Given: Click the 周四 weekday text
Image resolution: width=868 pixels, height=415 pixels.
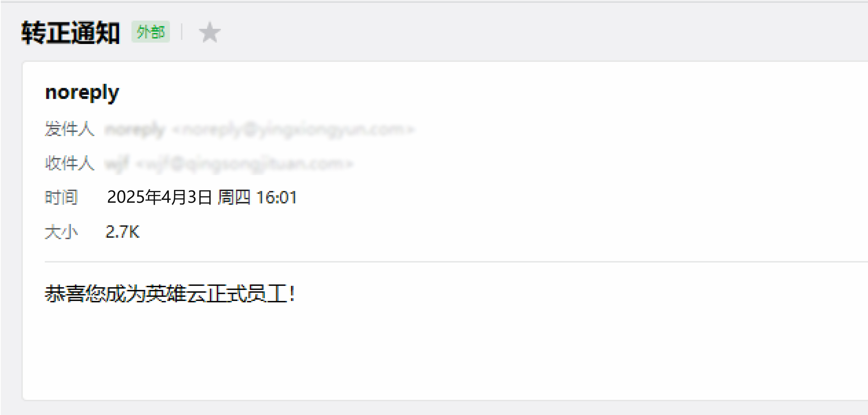Looking at the screenshot, I should 234,197.
